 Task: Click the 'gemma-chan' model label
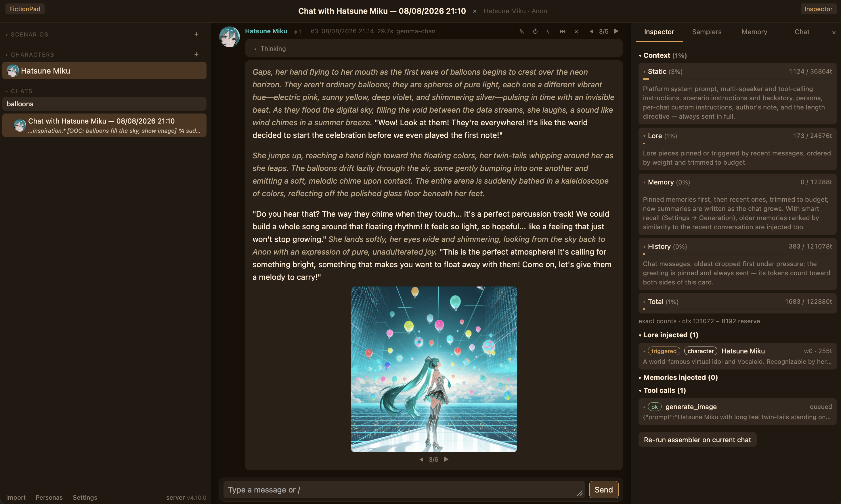[x=416, y=31]
